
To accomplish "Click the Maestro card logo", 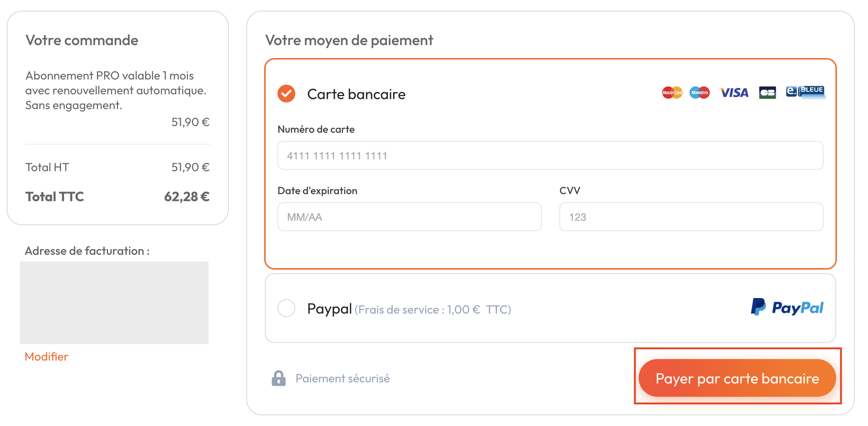I will point(699,92).
